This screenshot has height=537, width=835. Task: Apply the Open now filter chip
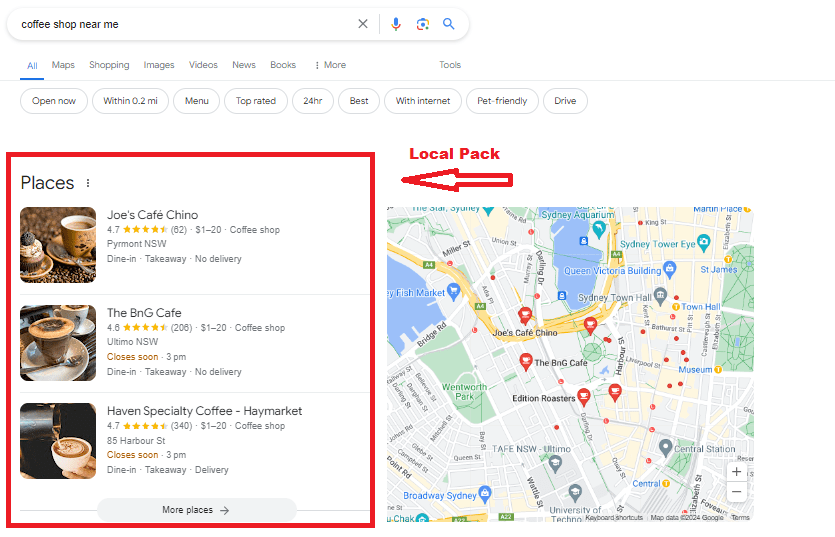[54, 101]
